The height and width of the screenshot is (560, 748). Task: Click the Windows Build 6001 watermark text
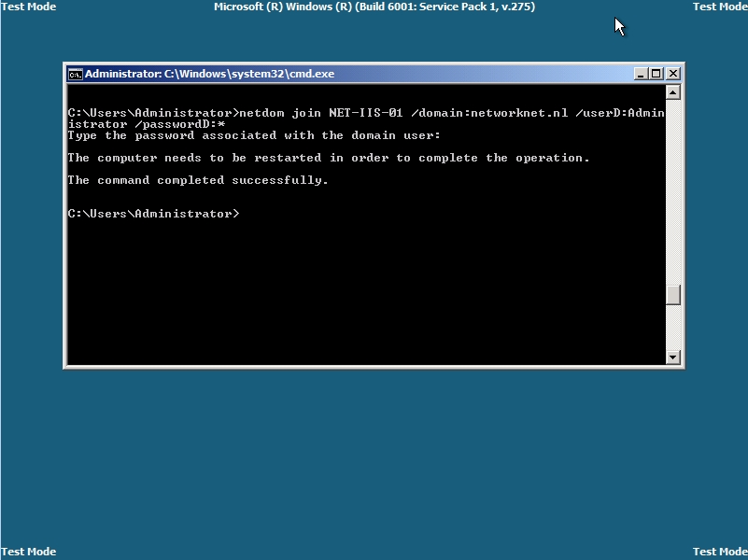pos(374,7)
